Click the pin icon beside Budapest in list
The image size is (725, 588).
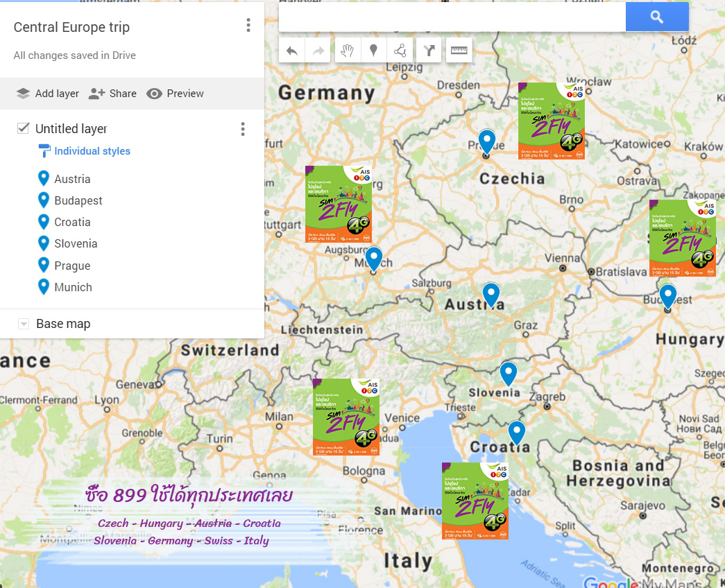click(44, 200)
